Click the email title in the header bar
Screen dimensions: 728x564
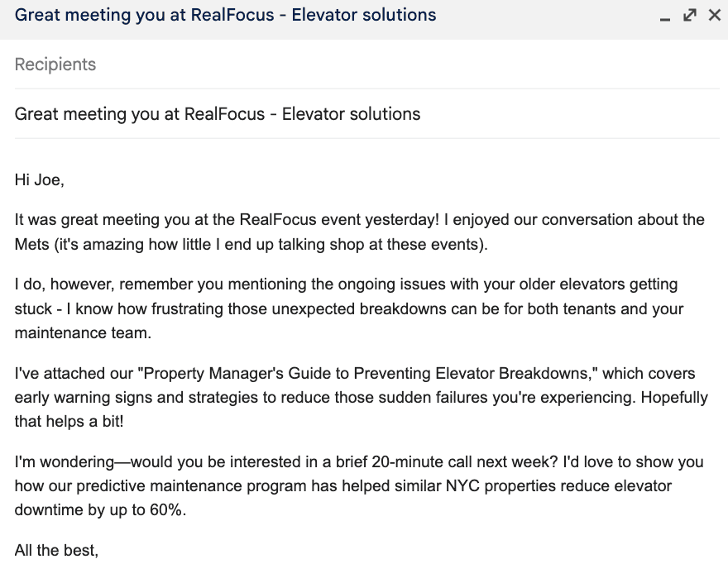223,14
